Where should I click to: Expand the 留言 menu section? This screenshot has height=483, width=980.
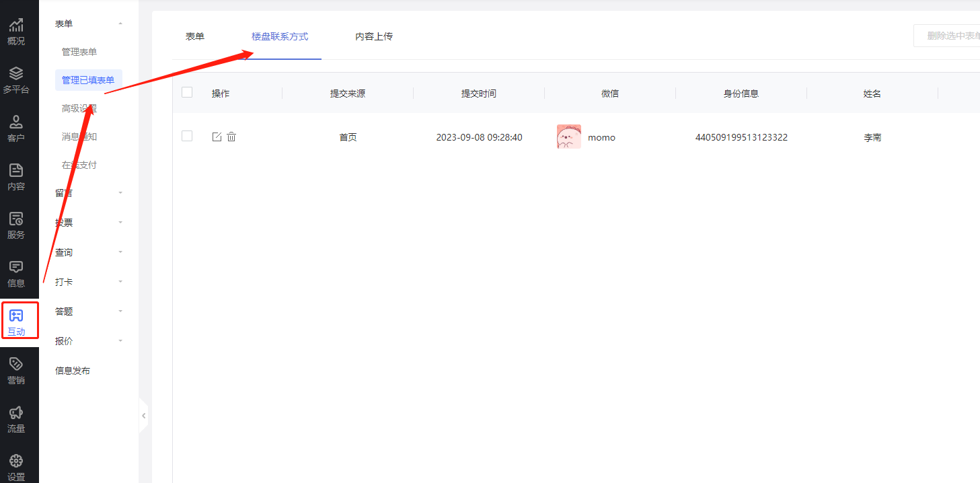[x=120, y=193]
